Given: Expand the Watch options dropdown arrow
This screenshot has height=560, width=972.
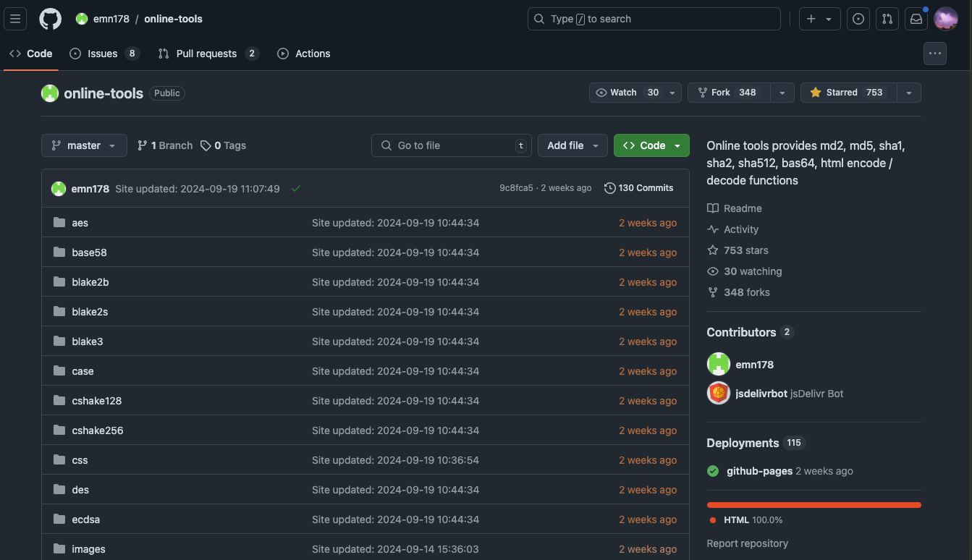Looking at the screenshot, I should click(672, 93).
